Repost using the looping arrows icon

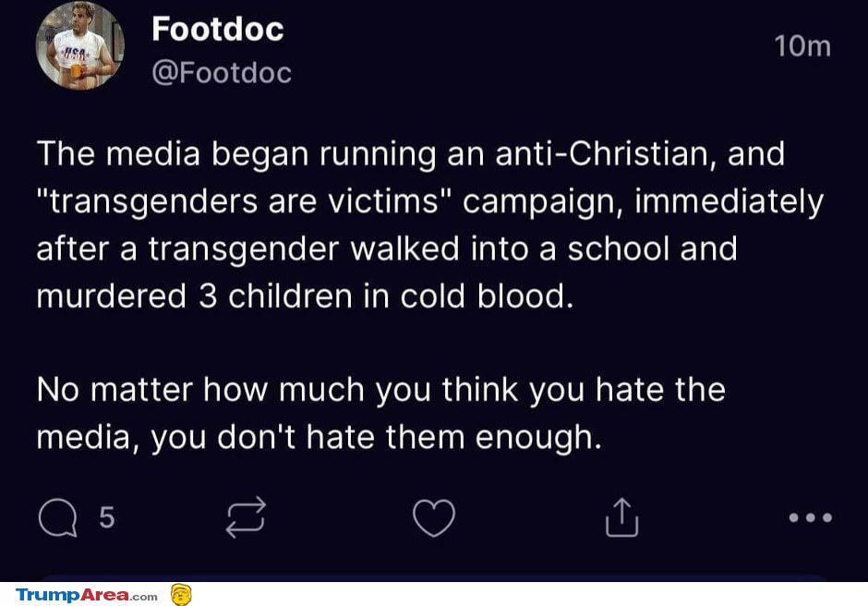246,517
